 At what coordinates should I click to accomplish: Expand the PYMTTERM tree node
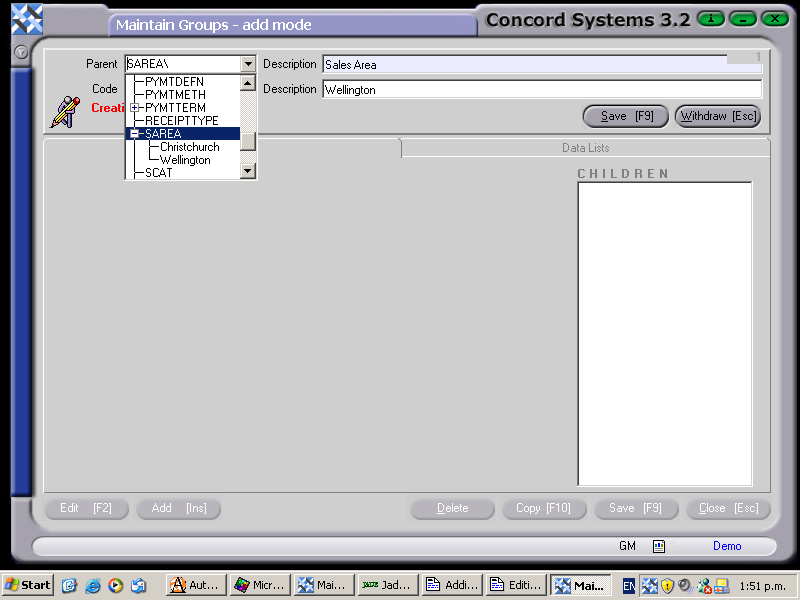pos(134,107)
